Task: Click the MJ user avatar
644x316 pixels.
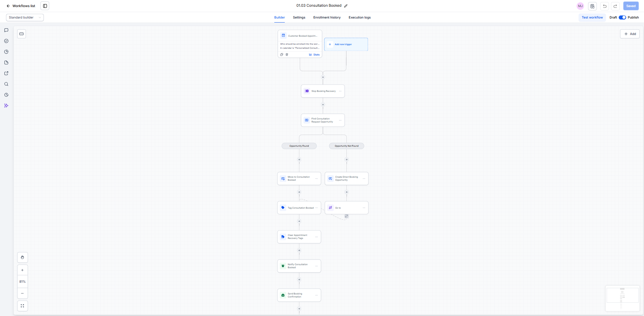Action: click(x=580, y=6)
